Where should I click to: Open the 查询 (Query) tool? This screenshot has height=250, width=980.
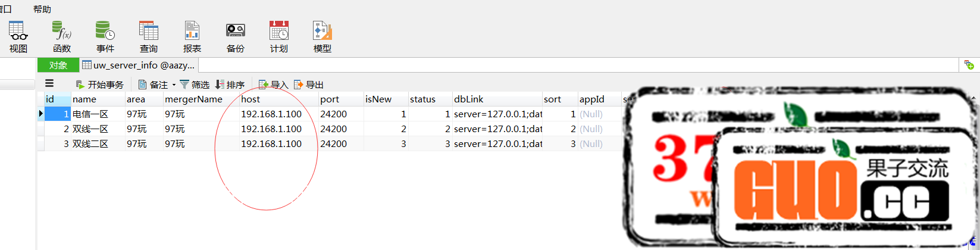pos(149,37)
